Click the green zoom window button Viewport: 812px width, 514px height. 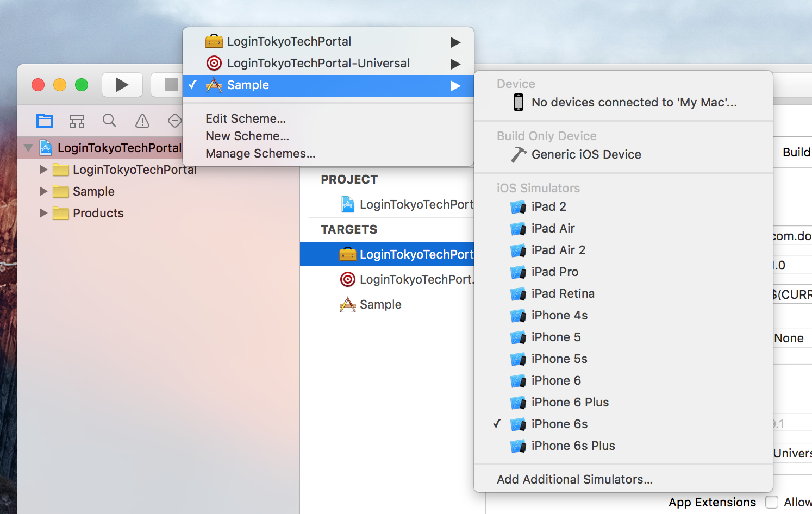tap(82, 85)
